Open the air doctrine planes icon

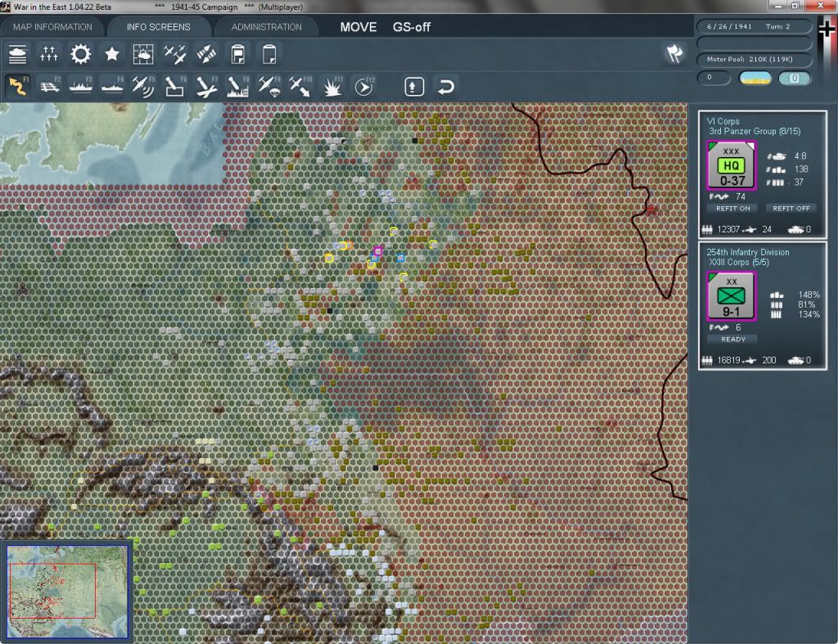pyautogui.click(x=175, y=54)
